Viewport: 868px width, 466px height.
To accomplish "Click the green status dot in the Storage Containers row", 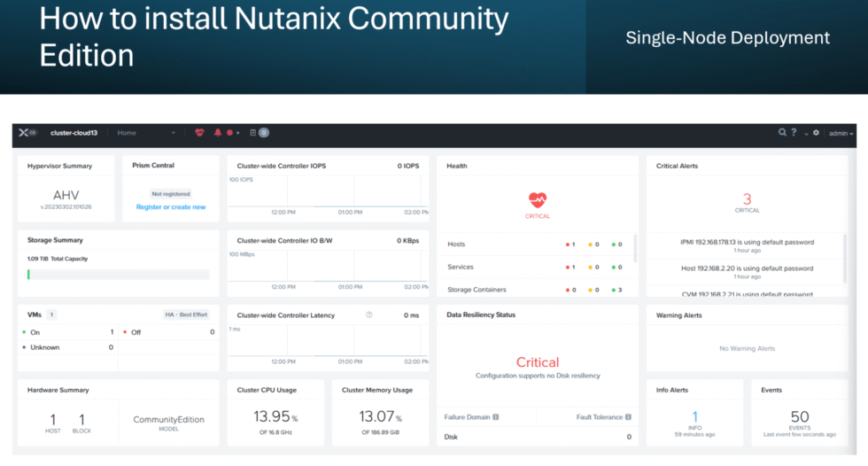I will 614,290.
